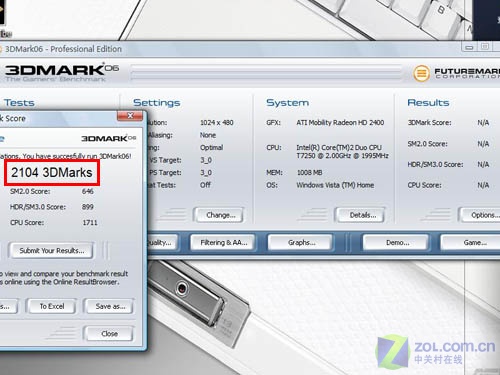Screen dimensions: 500x375
Task: Click Save as... in score dialog
Action: (110, 306)
